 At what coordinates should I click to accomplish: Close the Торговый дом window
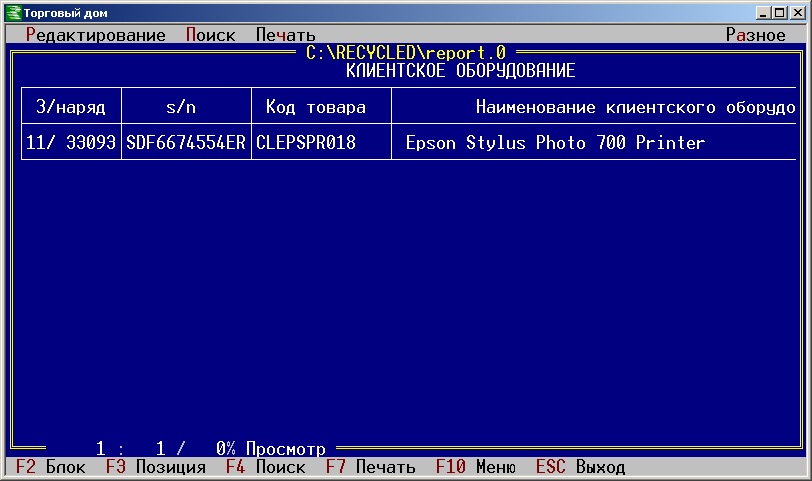798,13
